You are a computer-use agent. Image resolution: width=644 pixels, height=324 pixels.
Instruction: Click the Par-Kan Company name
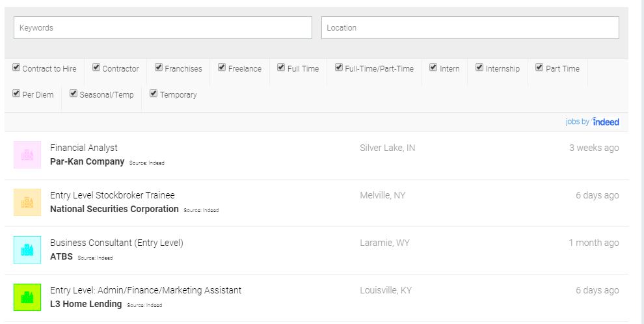(x=87, y=161)
